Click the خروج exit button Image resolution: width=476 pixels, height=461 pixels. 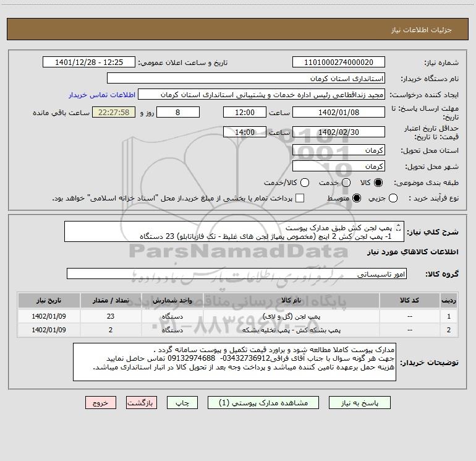(x=101, y=403)
